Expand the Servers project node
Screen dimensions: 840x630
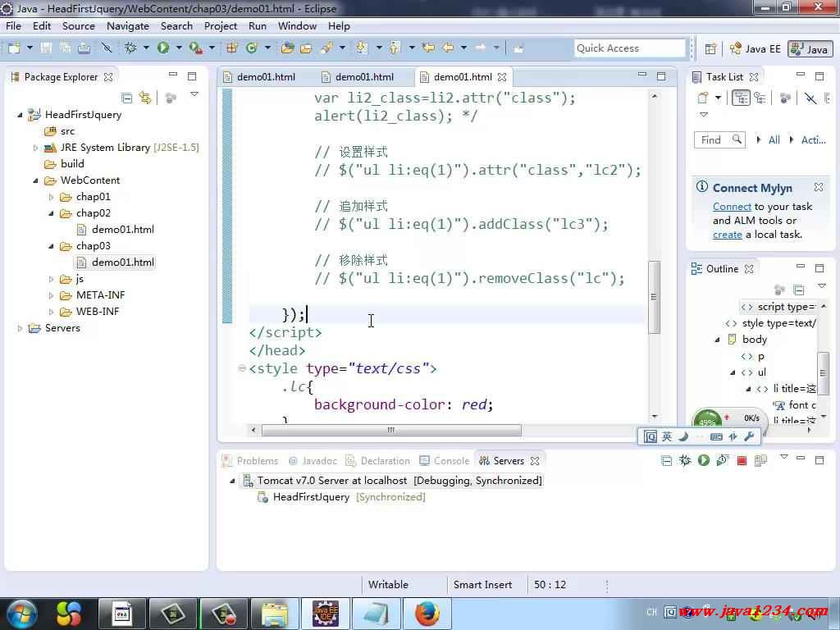pyautogui.click(x=20, y=328)
